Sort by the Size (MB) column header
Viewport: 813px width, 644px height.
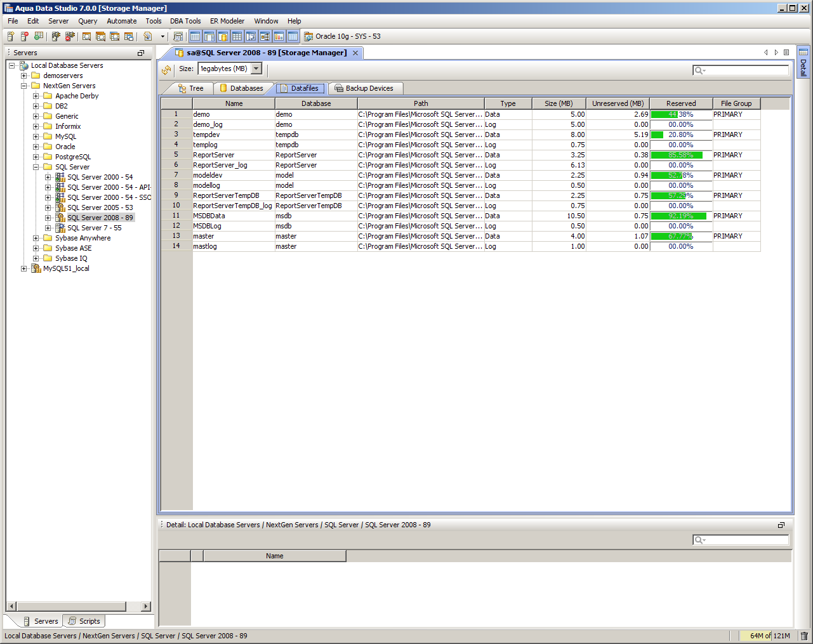[559, 103]
